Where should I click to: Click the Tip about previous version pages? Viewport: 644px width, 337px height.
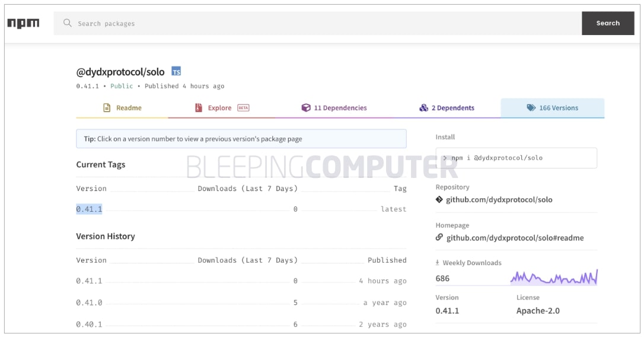coord(241,139)
